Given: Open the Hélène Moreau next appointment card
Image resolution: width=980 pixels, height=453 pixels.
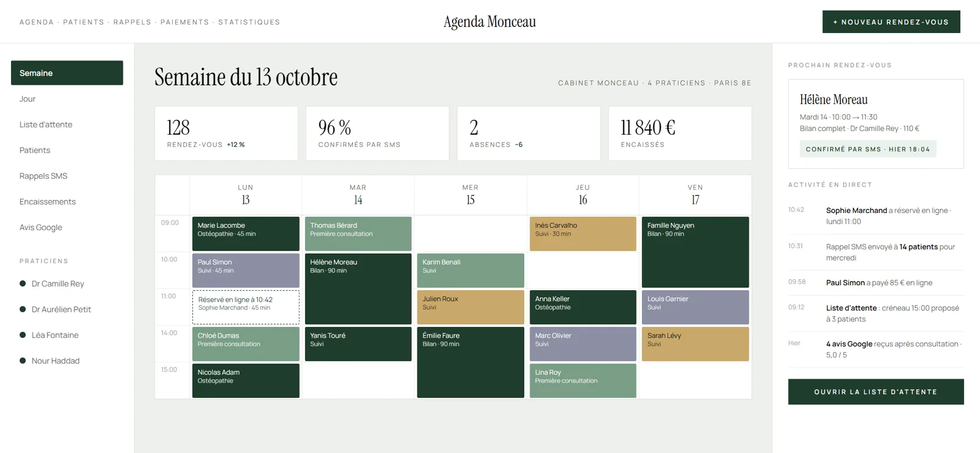Looking at the screenshot, I should pyautogui.click(x=876, y=124).
